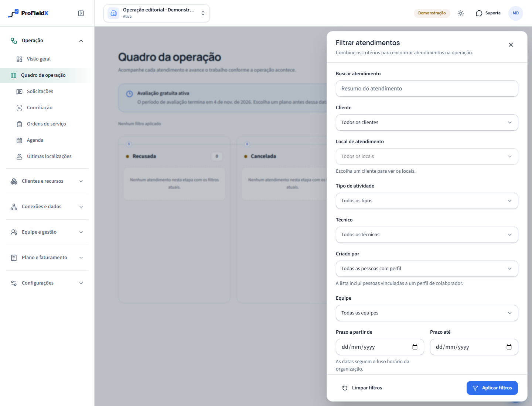This screenshot has width=532, height=406.
Task: Click the Agenda calendar icon
Action: (x=20, y=140)
